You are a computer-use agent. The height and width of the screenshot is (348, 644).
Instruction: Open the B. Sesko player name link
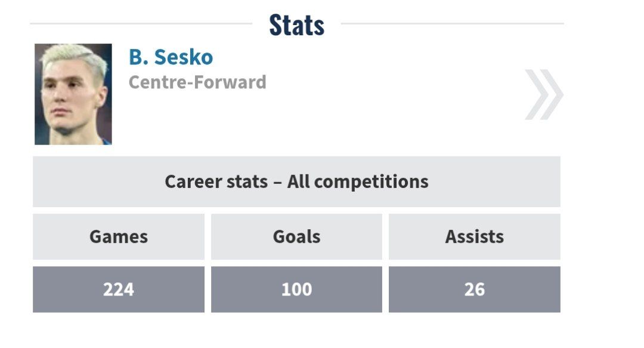[x=171, y=57]
